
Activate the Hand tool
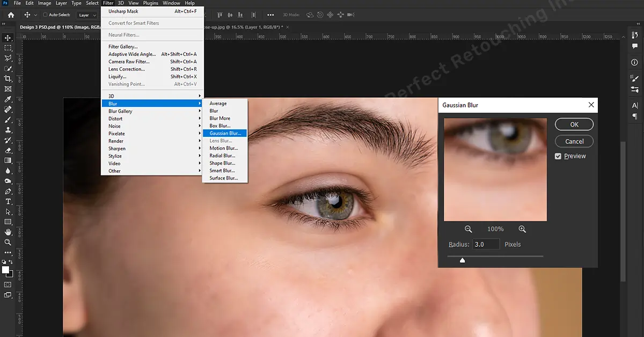tap(8, 232)
